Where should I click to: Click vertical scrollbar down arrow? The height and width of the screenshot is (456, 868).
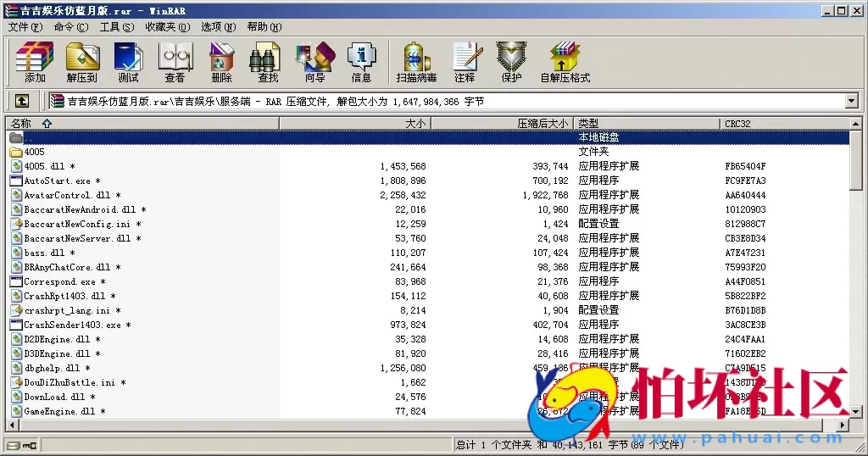point(856,412)
